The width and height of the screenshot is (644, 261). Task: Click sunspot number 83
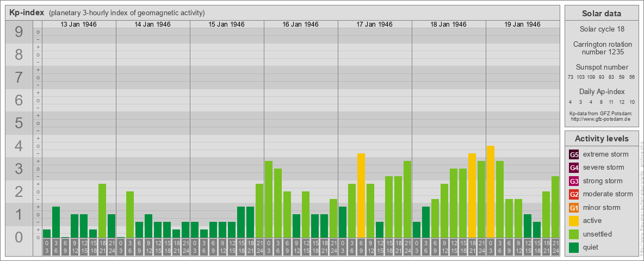tap(611, 77)
